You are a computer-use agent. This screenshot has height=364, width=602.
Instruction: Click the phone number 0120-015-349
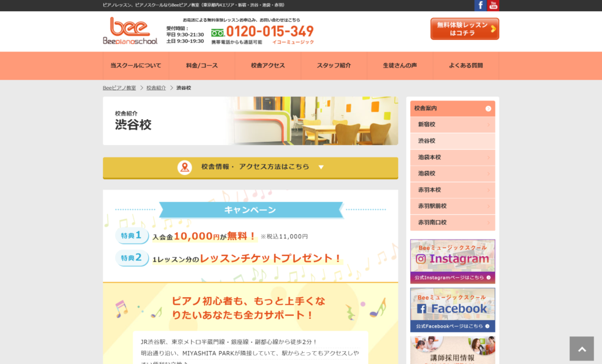270,32
